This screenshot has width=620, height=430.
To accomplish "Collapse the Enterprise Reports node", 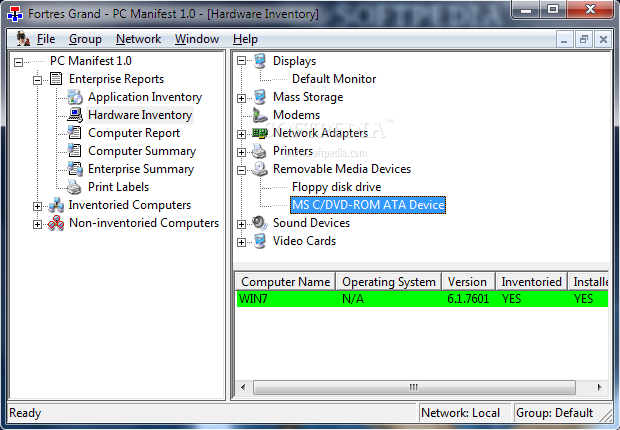I will 37,80.
